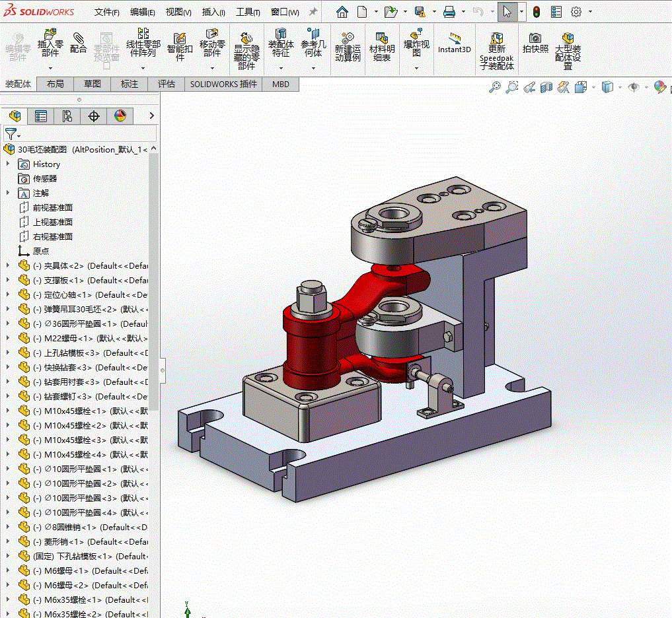
Task: Open FeatureManager design tree tab
Action: point(15,116)
